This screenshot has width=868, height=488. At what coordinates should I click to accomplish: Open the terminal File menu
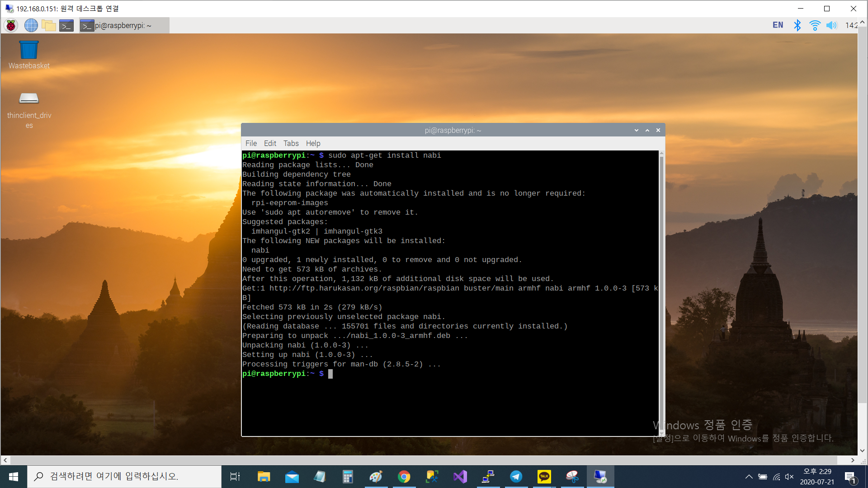pos(251,143)
